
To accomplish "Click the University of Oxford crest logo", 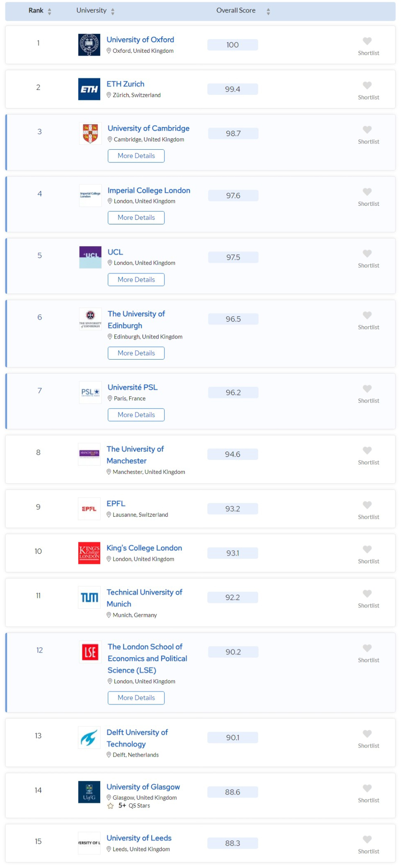I will click(89, 45).
